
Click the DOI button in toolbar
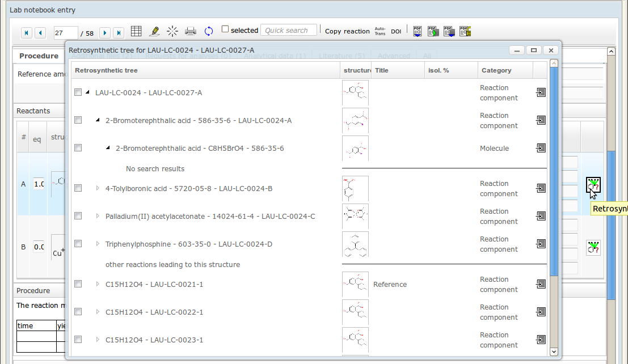tap(396, 31)
